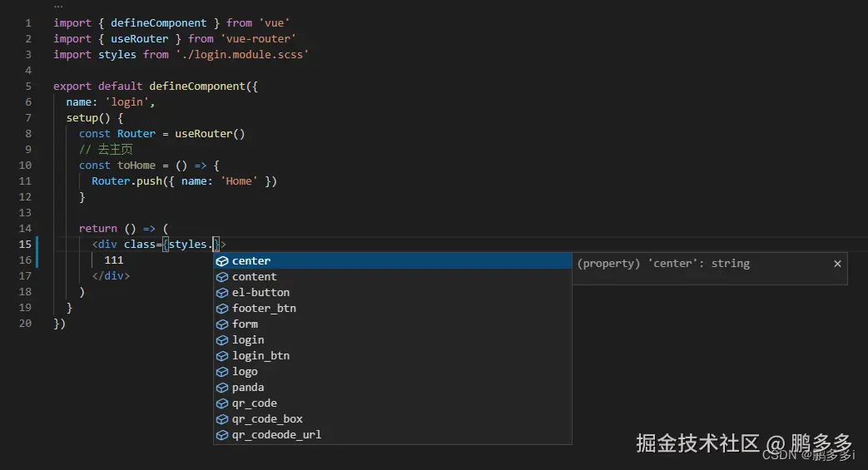
Task: Click the property icon beside 'qr_code_box'
Action: (x=222, y=419)
